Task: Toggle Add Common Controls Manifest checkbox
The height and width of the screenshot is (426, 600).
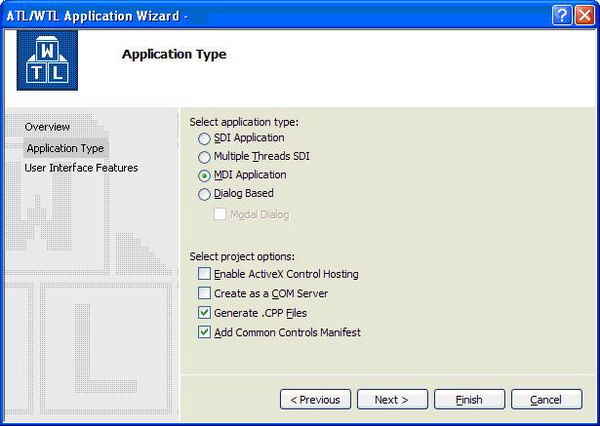Action: (204, 332)
